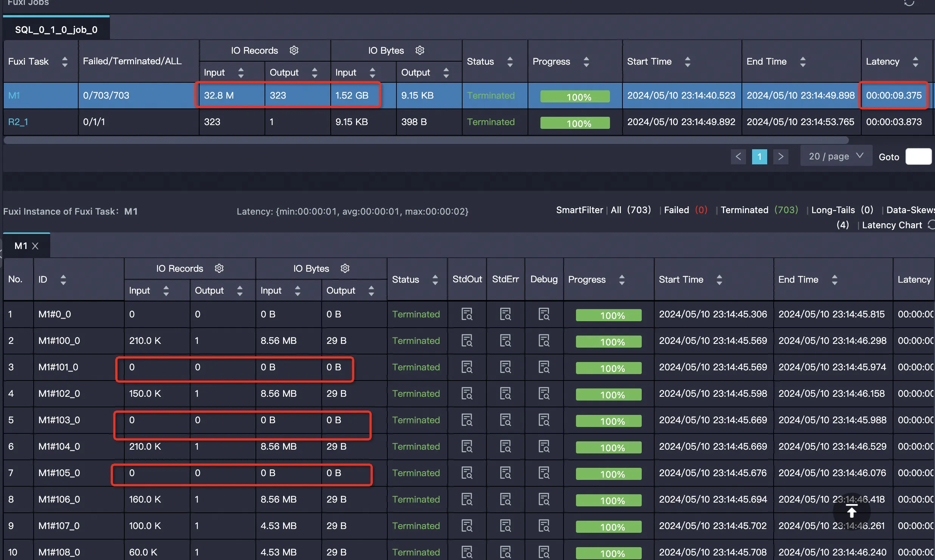The width and height of the screenshot is (935, 560).
Task: Open IO Records settings gear in Fuxi Jobs table
Action: pos(294,50)
